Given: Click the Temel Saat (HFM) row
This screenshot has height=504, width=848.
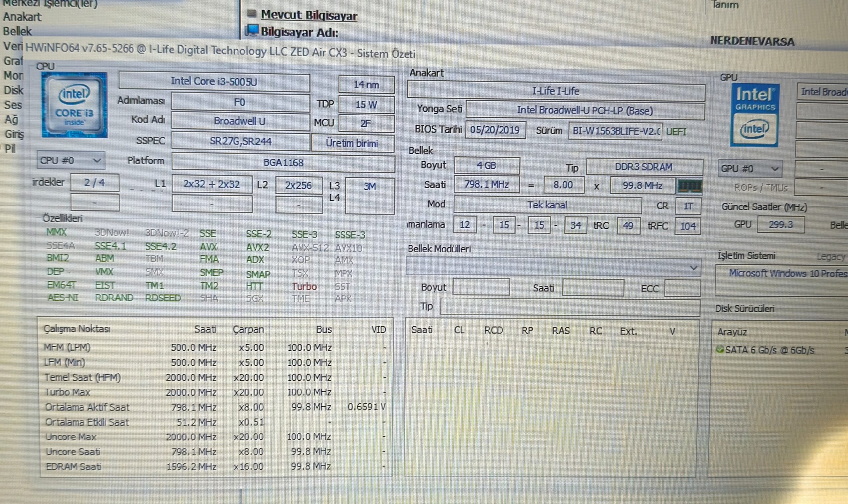Looking at the screenshot, I should coord(216,377).
